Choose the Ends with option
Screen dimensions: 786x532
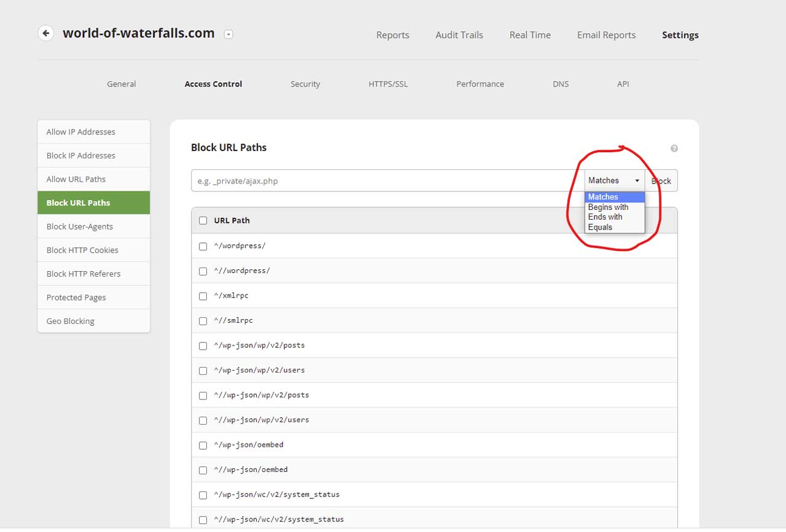point(615,217)
